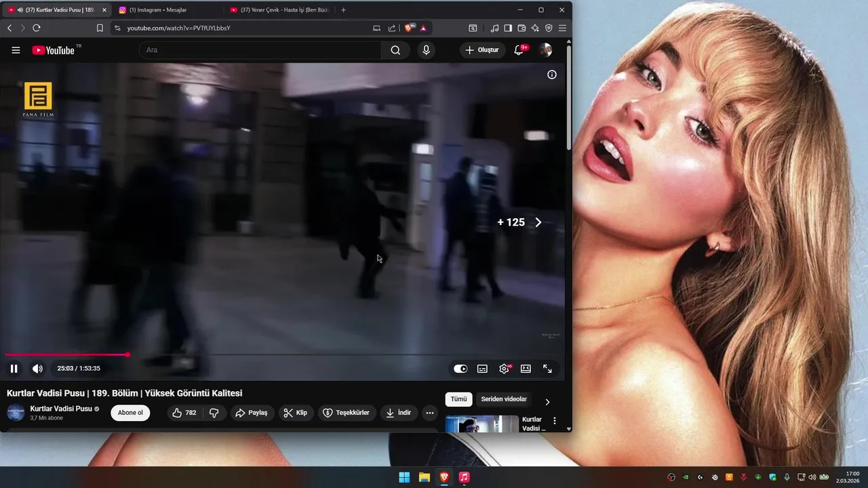Open YouTube notifications bell
The height and width of the screenshot is (488, 868).
pyautogui.click(x=519, y=50)
